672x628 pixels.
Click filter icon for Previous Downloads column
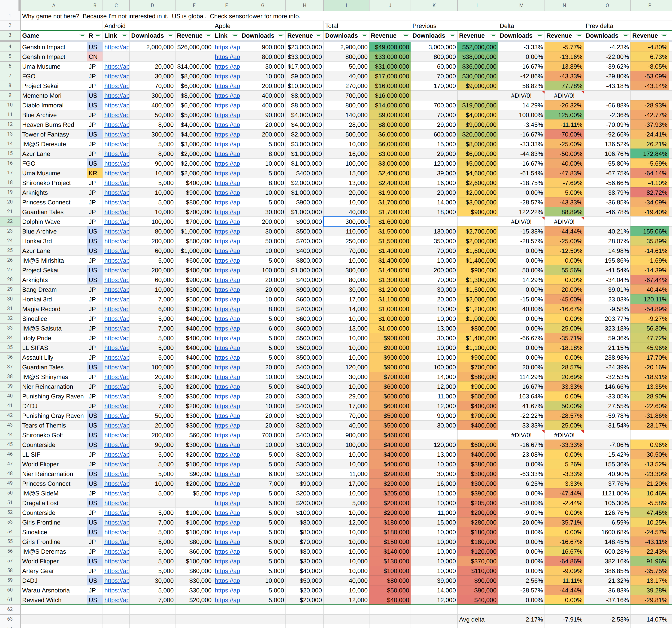452,36
